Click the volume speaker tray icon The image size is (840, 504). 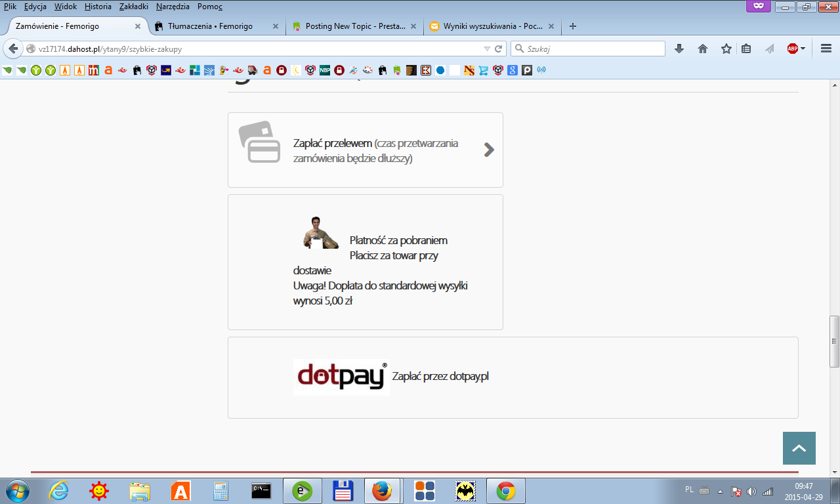(751, 491)
